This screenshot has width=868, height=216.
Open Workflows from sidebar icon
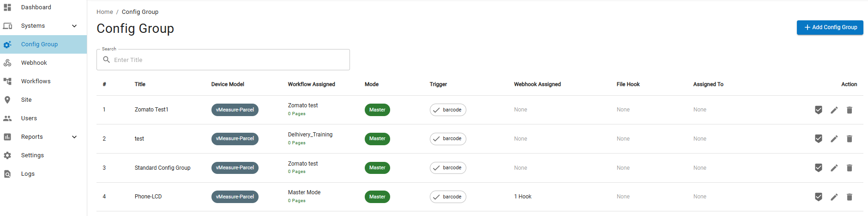(x=7, y=81)
